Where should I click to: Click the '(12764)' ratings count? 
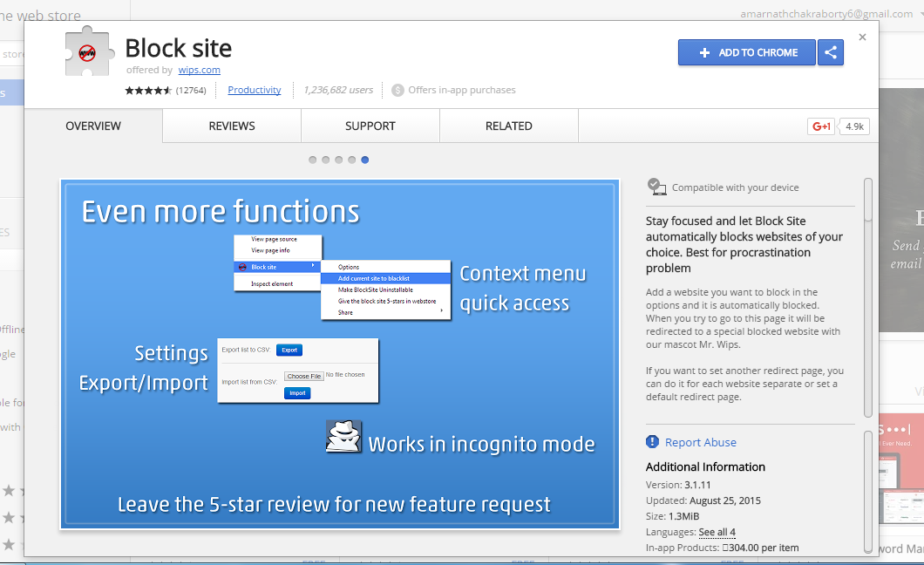tap(191, 90)
